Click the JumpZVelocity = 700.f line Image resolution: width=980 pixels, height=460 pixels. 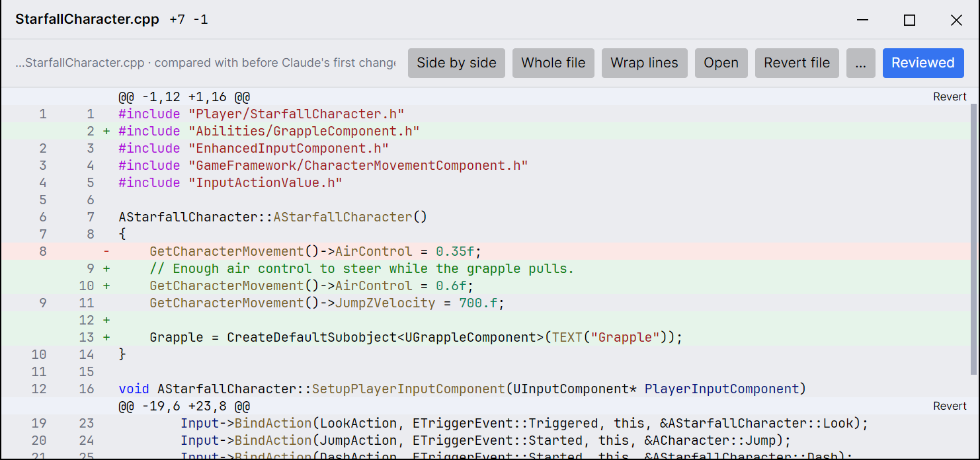485,303
